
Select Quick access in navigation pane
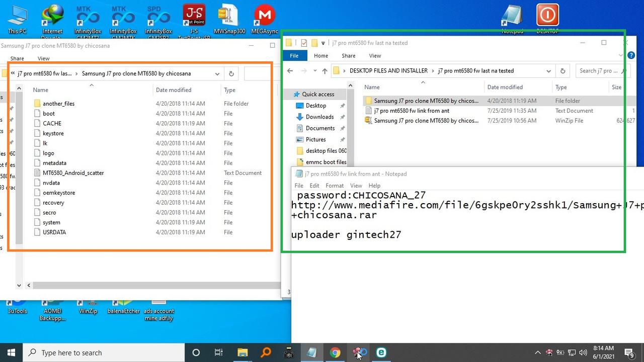(317, 94)
